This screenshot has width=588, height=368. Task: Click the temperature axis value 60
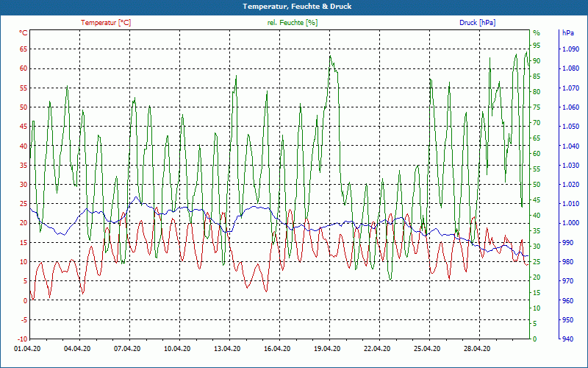24,68
